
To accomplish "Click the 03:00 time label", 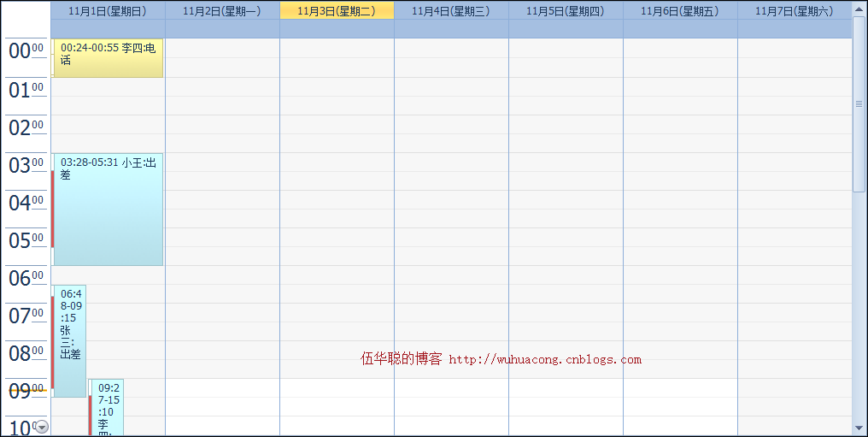I will (26, 165).
